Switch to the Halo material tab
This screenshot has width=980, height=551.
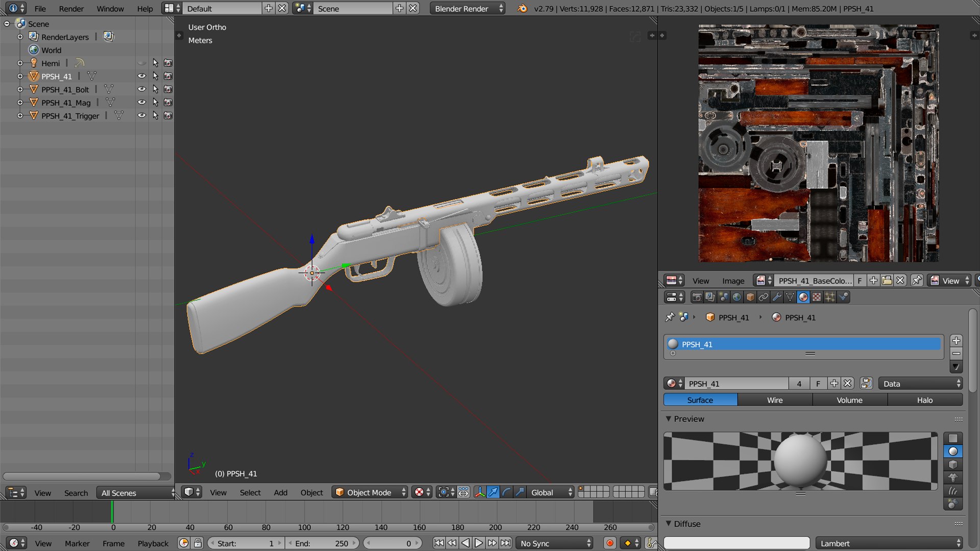tap(925, 400)
